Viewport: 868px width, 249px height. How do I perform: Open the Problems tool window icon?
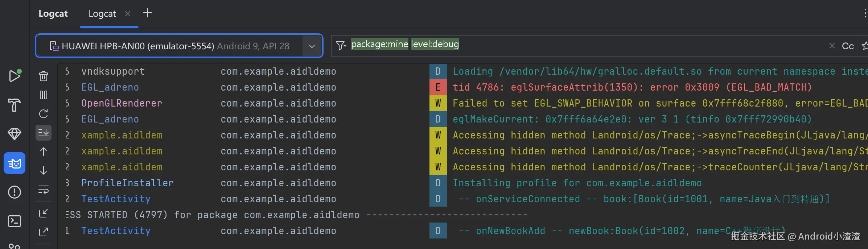(x=15, y=192)
